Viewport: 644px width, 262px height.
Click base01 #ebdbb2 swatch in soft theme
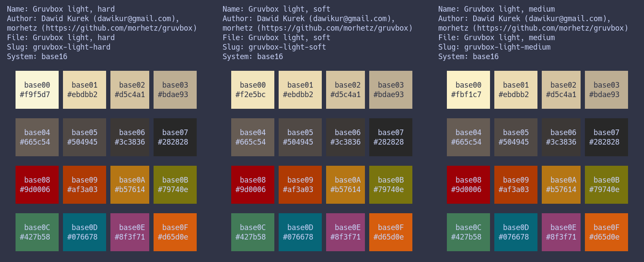(300, 90)
